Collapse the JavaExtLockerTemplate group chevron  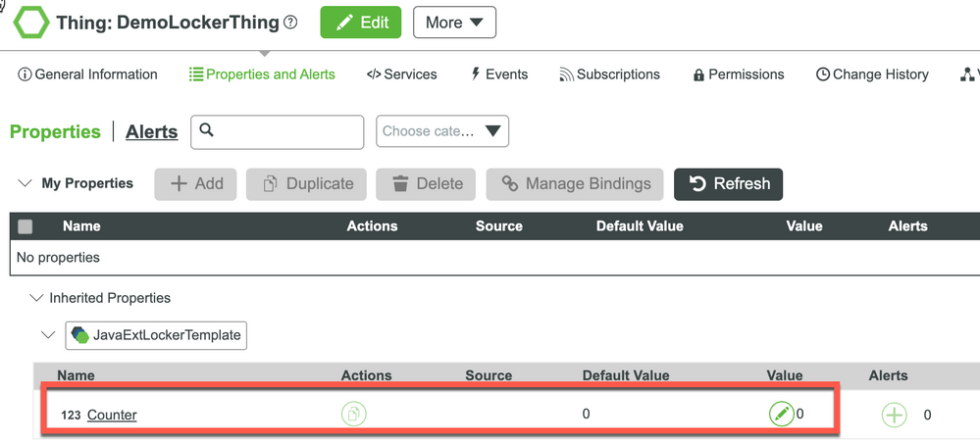click(x=47, y=335)
